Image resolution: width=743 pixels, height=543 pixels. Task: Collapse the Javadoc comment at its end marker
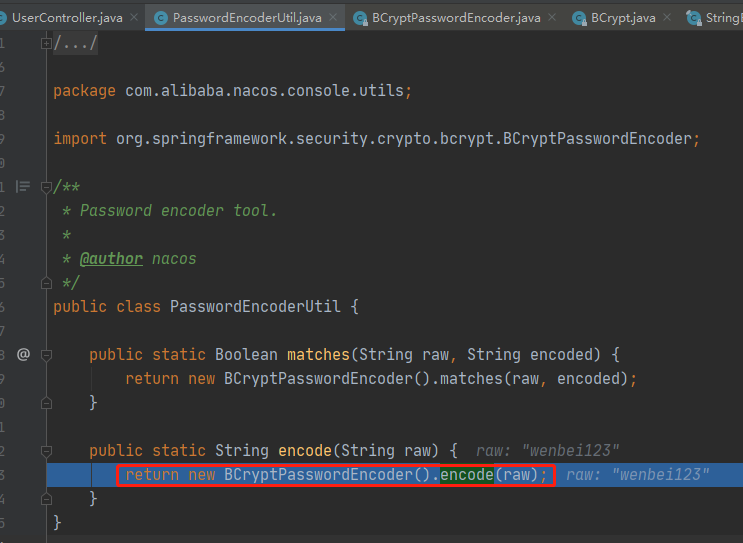coord(46,283)
